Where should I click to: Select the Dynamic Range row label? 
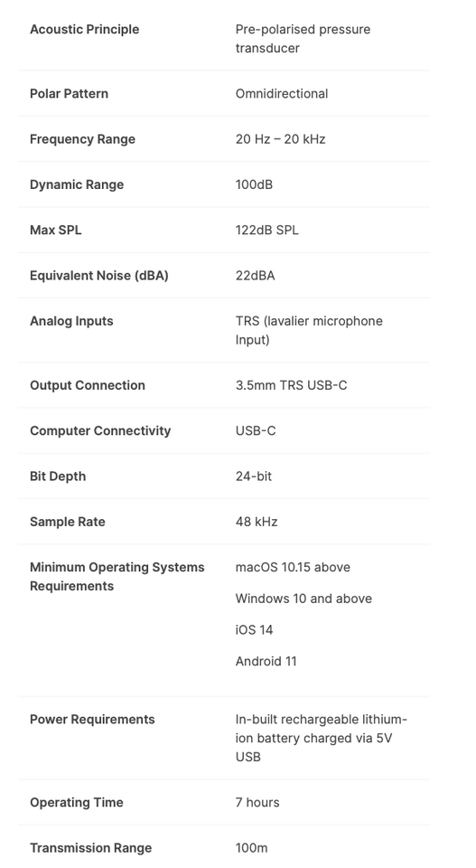(77, 184)
